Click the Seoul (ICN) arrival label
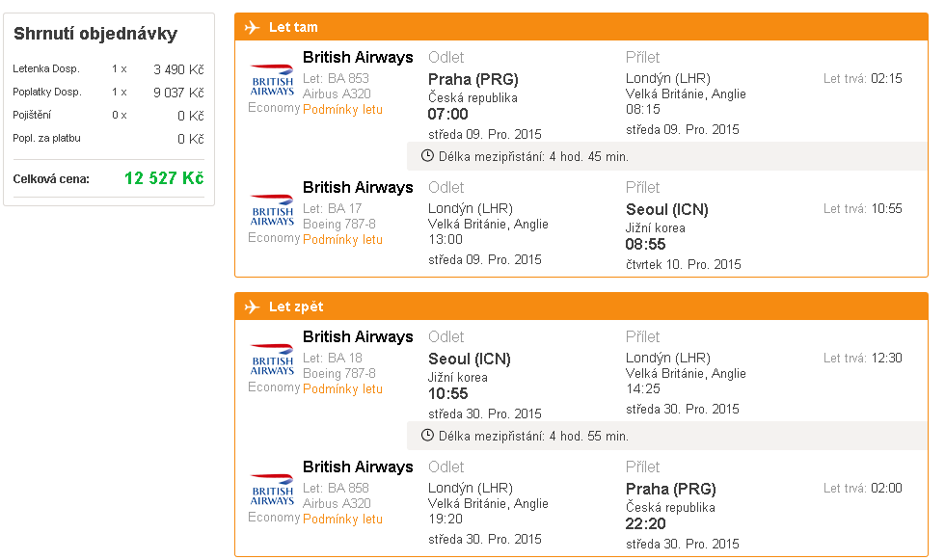Viewport: 945px width, 560px height. [x=666, y=209]
